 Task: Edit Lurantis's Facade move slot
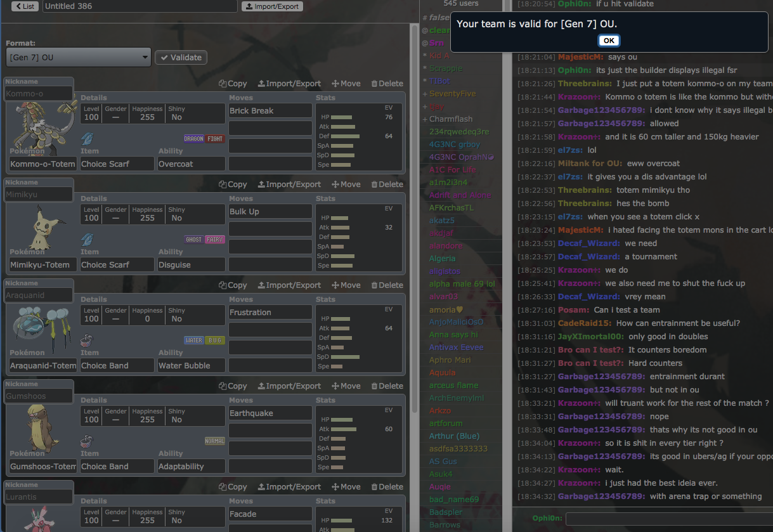tap(270, 514)
